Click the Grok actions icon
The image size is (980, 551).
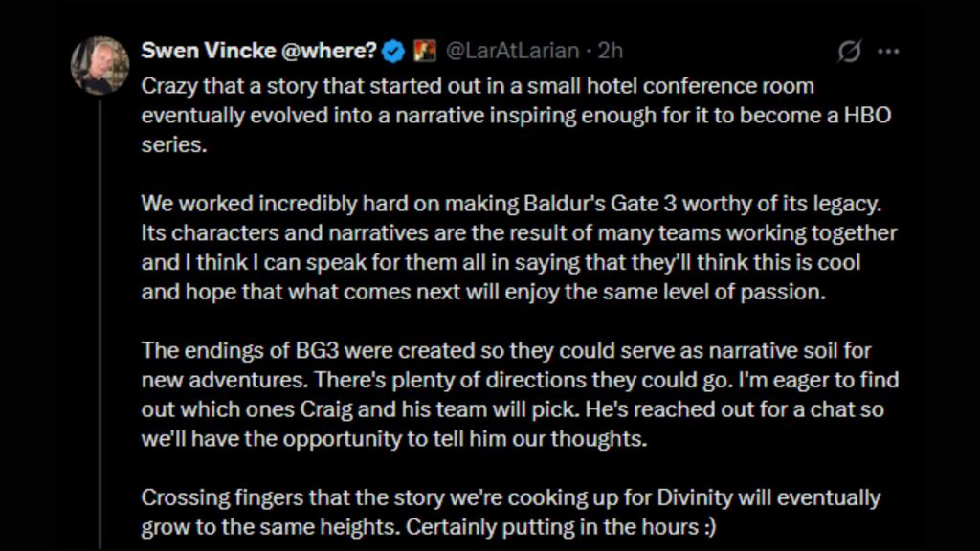(x=848, y=53)
